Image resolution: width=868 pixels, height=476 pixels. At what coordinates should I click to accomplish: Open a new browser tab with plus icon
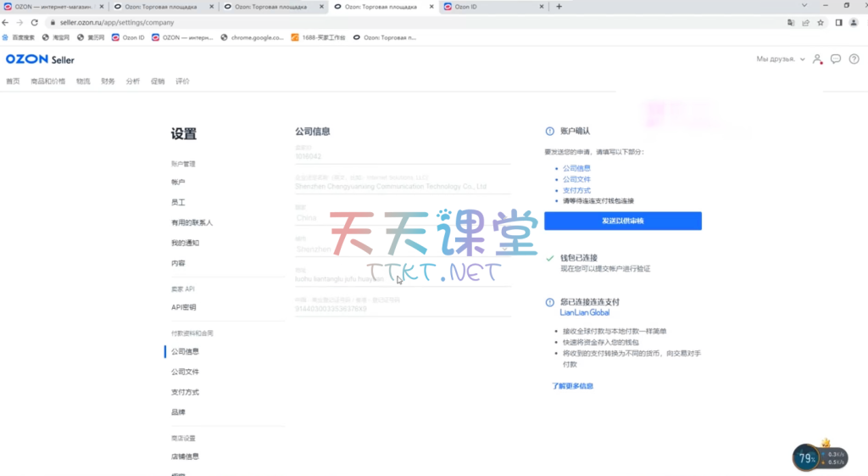tap(559, 7)
